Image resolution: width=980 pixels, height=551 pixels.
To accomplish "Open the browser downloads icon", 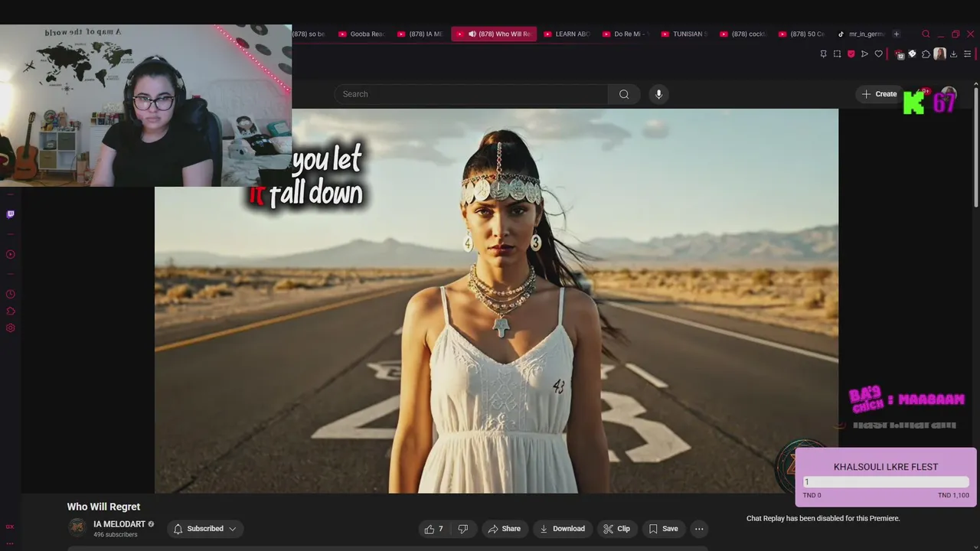I will click(953, 54).
